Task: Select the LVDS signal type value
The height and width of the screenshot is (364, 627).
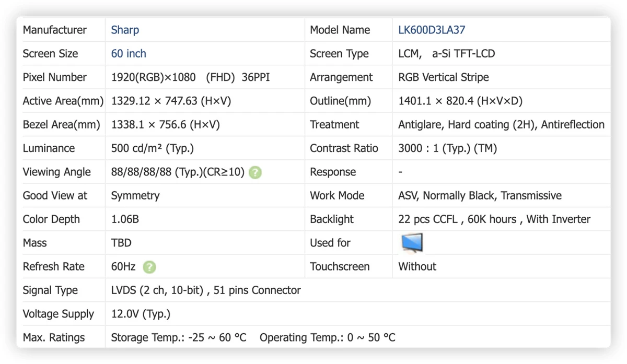Action: [x=206, y=290]
